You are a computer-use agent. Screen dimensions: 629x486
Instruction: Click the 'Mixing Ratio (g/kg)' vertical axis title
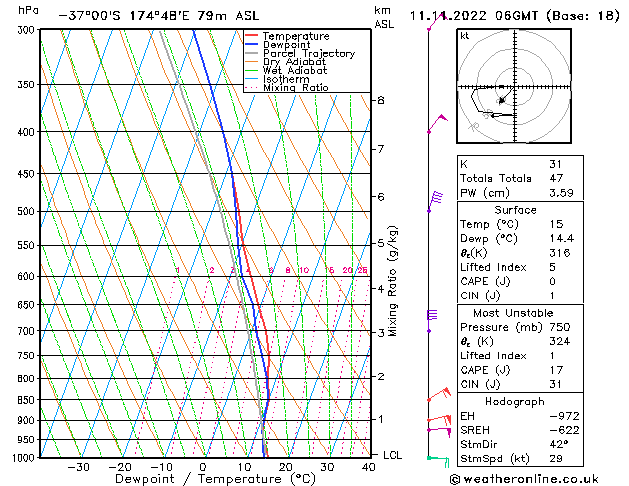[393, 281]
